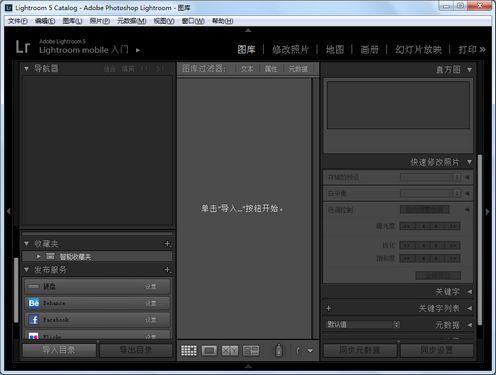Open the 文件(F) menu
This screenshot has height=375, width=496.
(x=18, y=21)
